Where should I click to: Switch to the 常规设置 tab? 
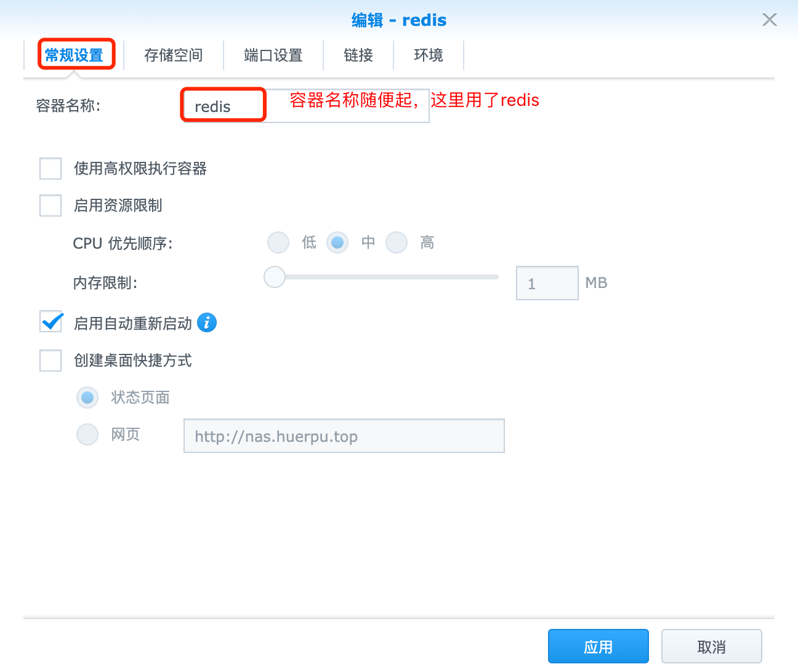tap(75, 55)
